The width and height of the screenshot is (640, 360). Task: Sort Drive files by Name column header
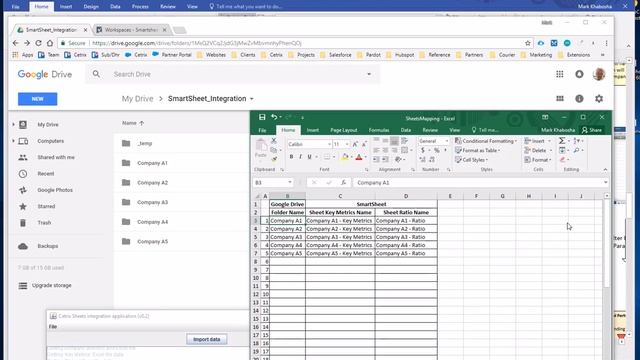point(133,123)
